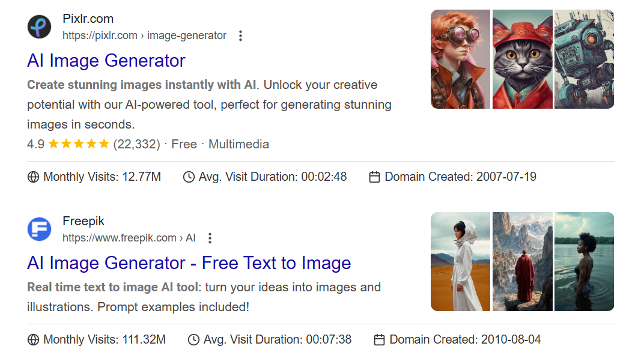
Task: Click the calendar icon beside Freepik domain created
Action: point(380,340)
